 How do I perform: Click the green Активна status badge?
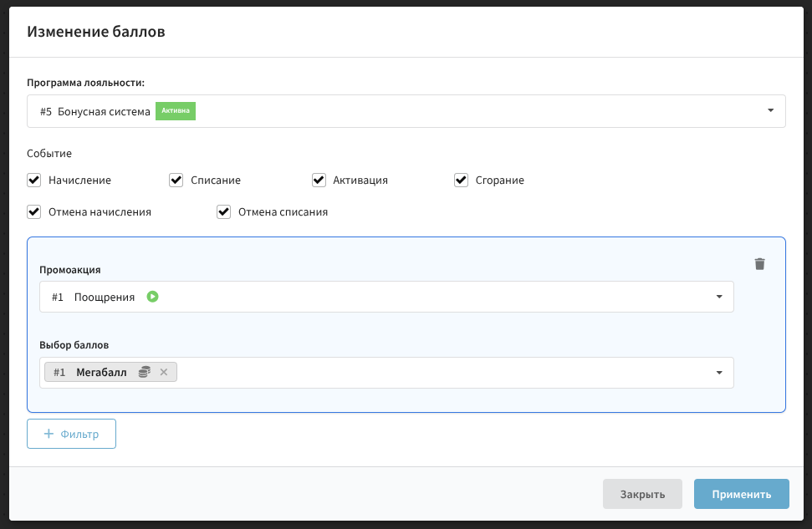[x=176, y=111]
